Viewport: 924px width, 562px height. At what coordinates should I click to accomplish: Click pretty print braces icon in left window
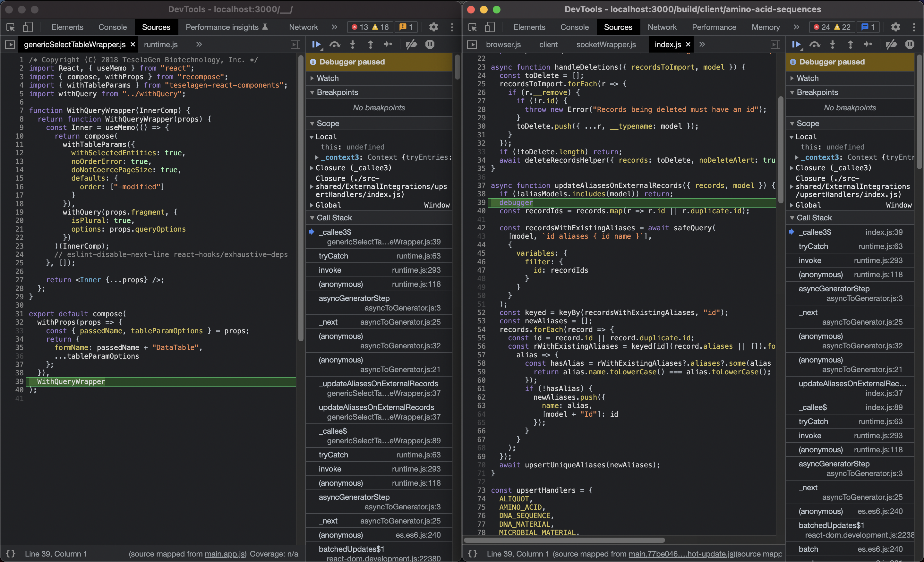(x=11, y=554)
